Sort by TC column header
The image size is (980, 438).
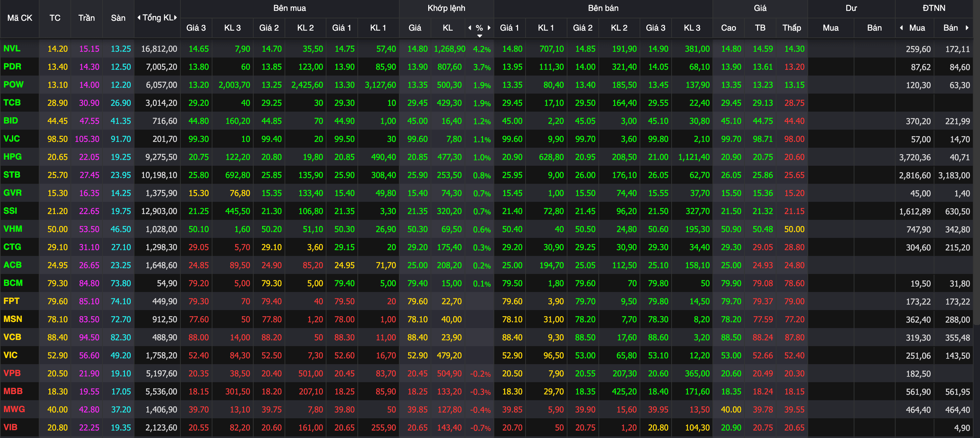coord(55,18)
